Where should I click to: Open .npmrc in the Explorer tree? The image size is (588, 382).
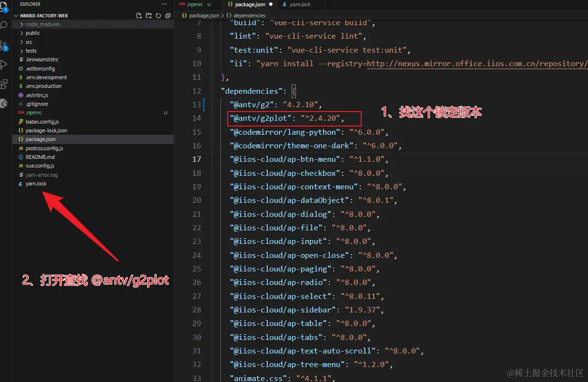[x=93, y=113]
